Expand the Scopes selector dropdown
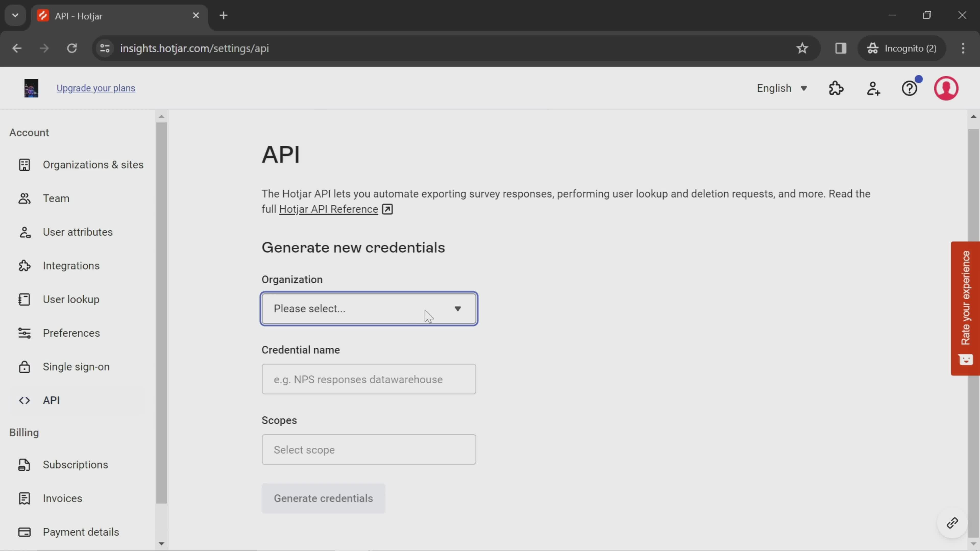This screenshot has height=551, width=980. [x=368, y=449]
